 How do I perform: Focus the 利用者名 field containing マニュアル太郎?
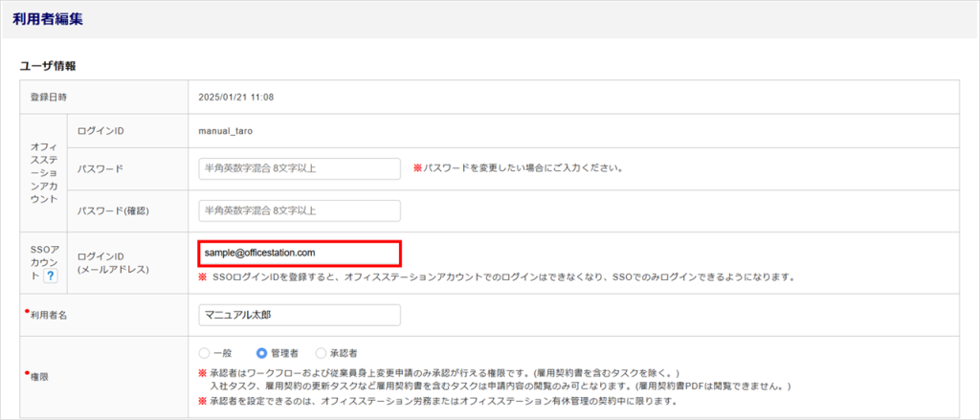pos(299,315)
